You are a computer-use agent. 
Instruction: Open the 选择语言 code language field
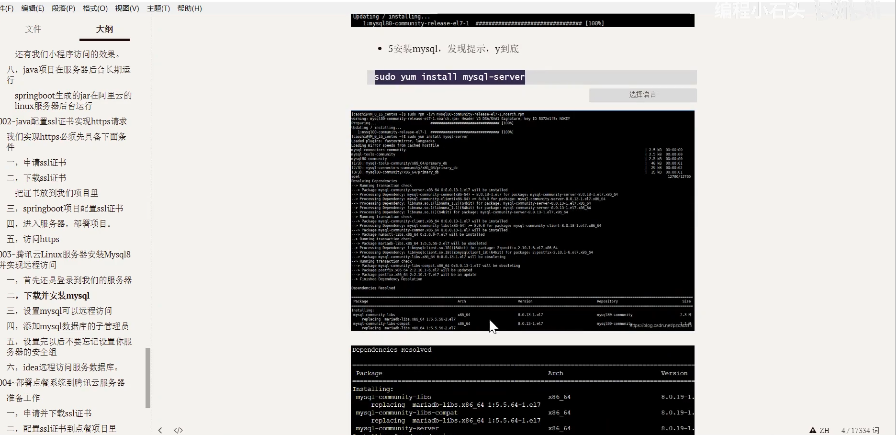643,95
